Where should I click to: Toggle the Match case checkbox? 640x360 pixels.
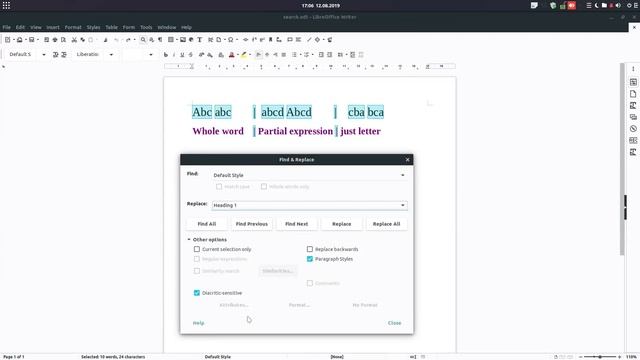(x=219, y=187)
